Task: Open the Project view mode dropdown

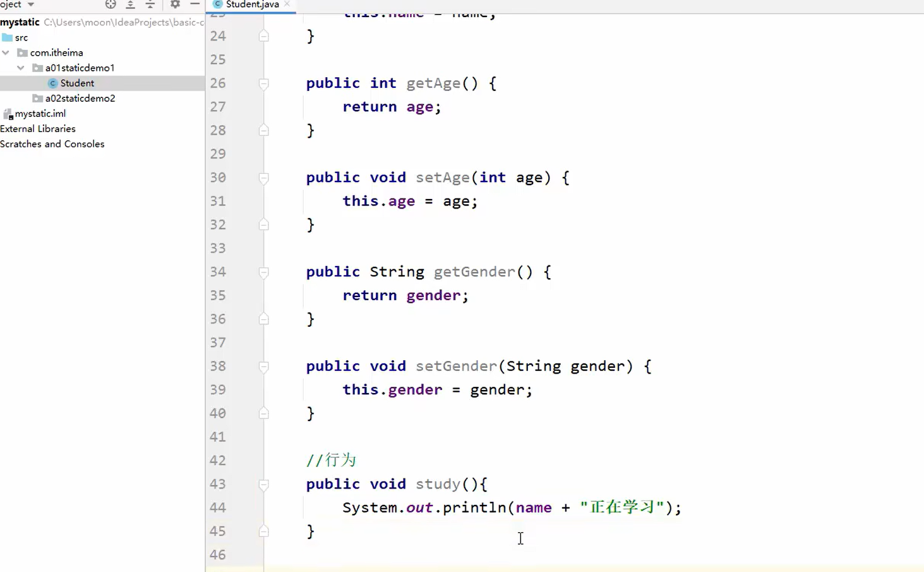Action: point(29,4)
